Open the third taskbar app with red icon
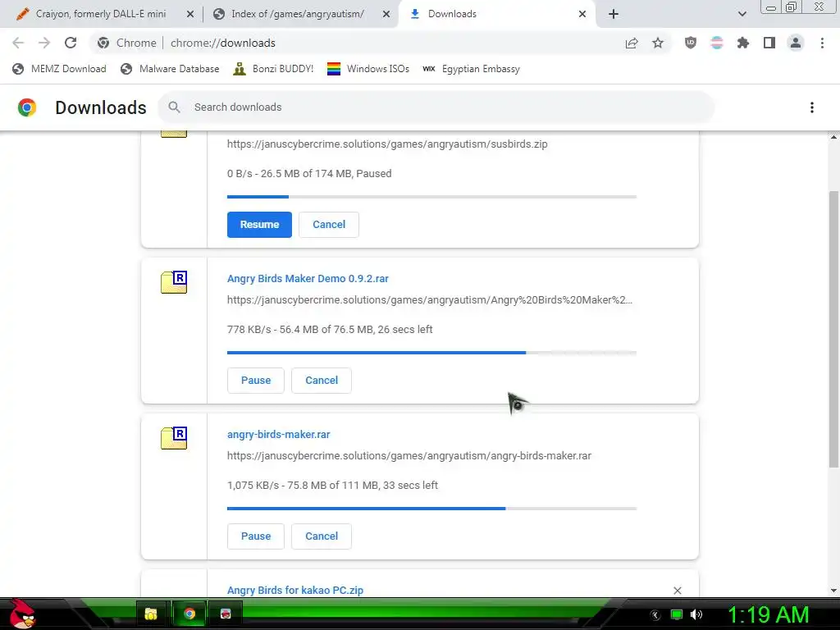Viewport: 840px width, 630px height. pos(226,614)
